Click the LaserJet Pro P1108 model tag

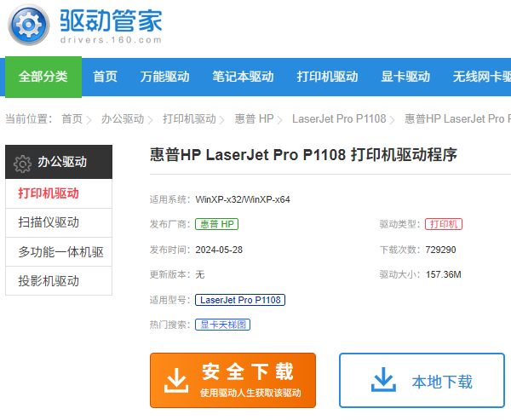[240, 300]
